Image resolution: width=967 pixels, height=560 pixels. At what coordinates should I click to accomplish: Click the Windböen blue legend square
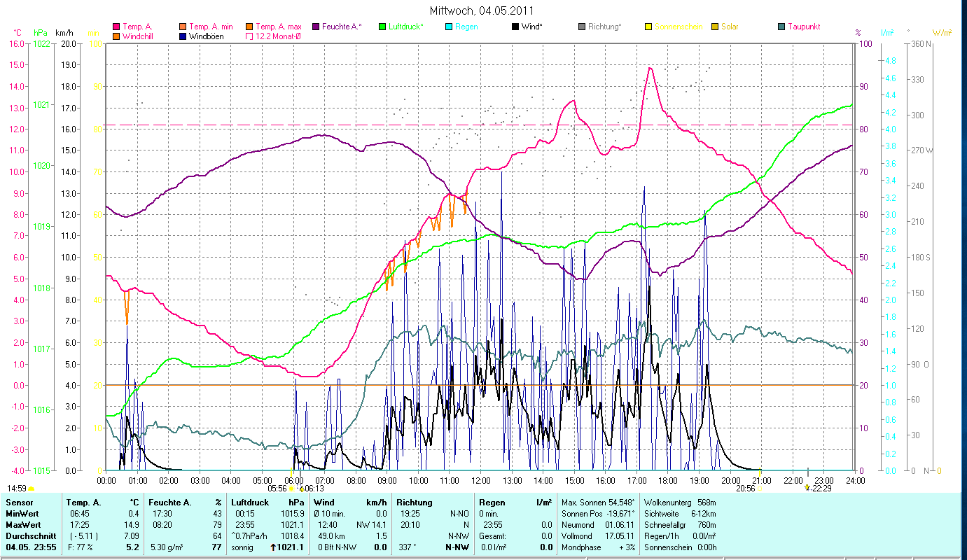coord(182,36)
